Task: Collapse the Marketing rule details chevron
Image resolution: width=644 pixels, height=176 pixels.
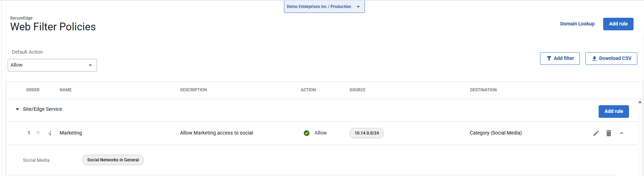Action: tap(621, 133)
